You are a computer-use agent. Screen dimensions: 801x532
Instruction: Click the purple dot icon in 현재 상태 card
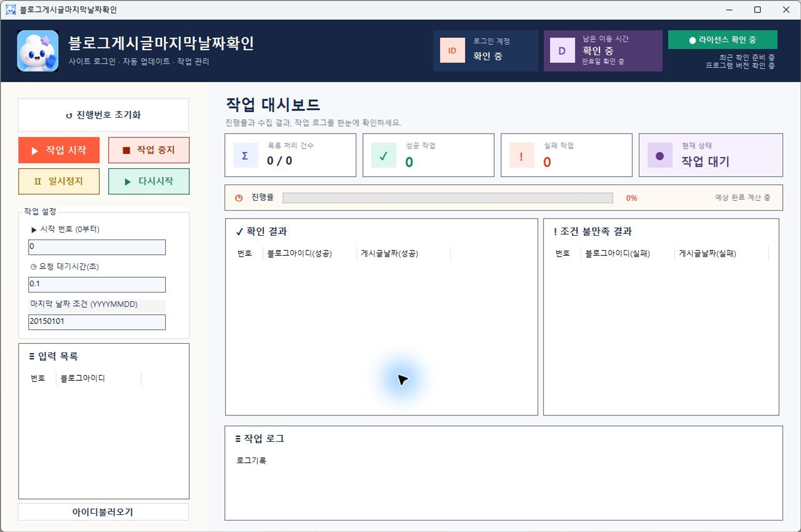[x=660, y=155]
